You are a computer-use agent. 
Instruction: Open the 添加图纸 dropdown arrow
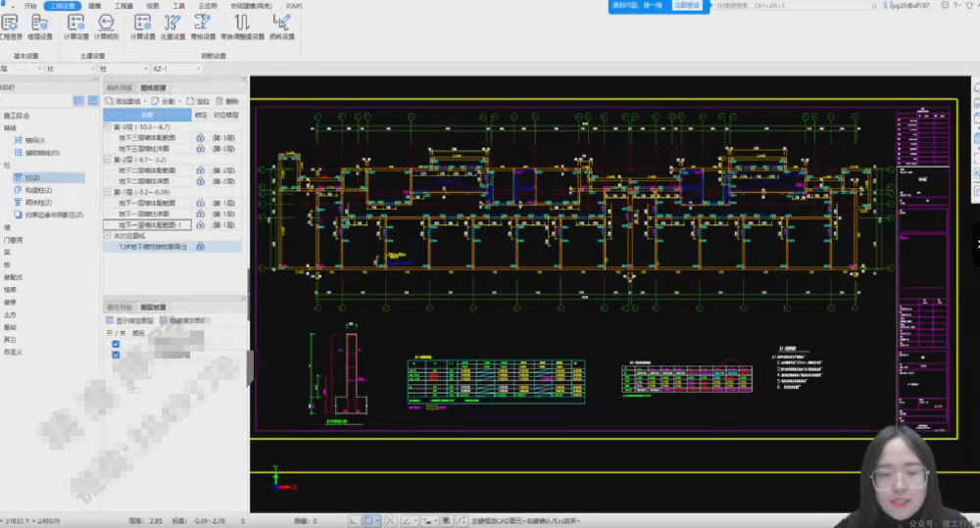coord(145,101)
